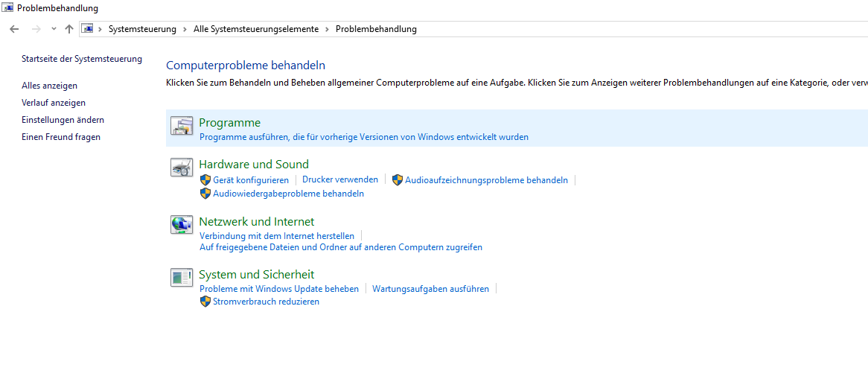This screenshot has width=868, height=379.
Task: Open the Programme category heading
Action: pyautogui.click(x=230, y=123)
